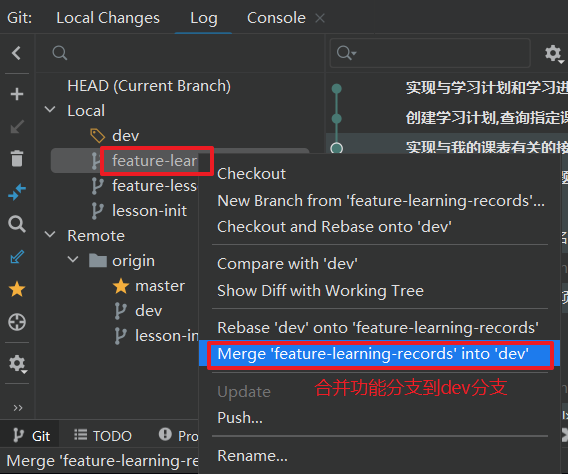Select remote lesson-in branch under origin
The image size is (568, 474).
coord(167,336)
